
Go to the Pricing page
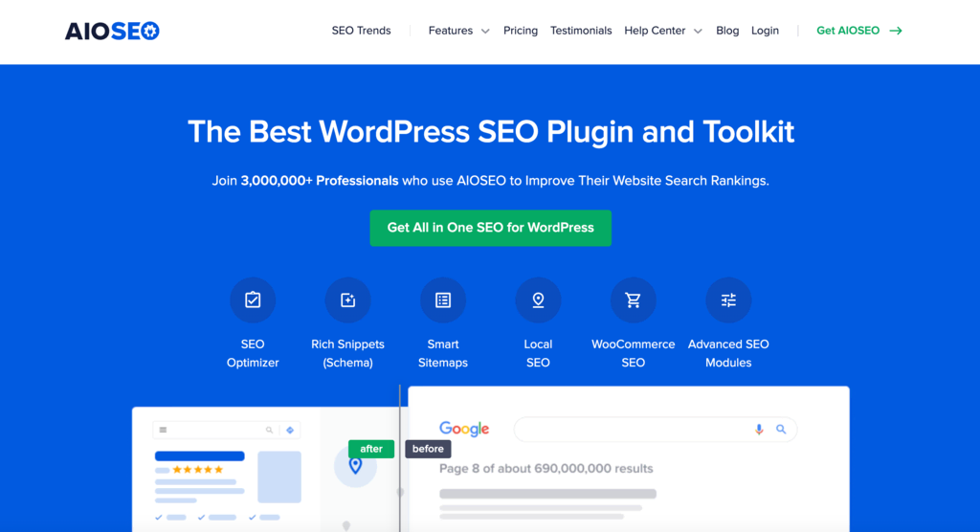(521, 31)
